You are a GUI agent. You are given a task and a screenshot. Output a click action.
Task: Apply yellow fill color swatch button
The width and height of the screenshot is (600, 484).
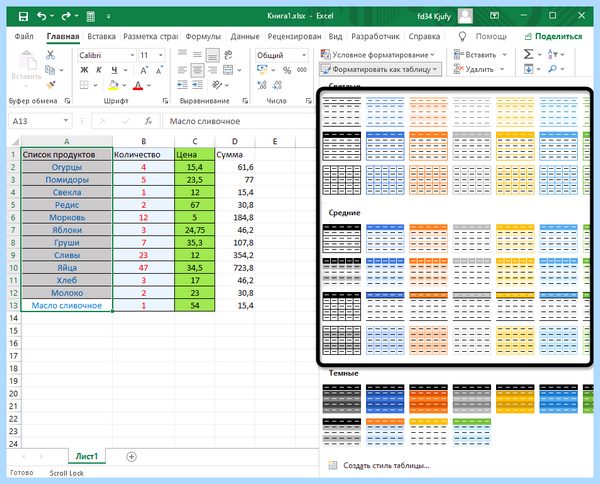pyautogui.click(x=113, y=85)
